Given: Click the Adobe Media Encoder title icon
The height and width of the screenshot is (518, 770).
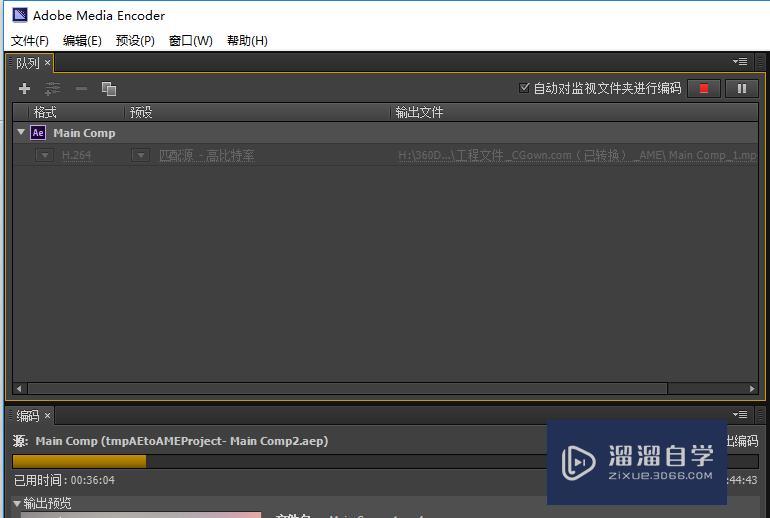Looking at the screenshot, I should (x=20, y=15).
